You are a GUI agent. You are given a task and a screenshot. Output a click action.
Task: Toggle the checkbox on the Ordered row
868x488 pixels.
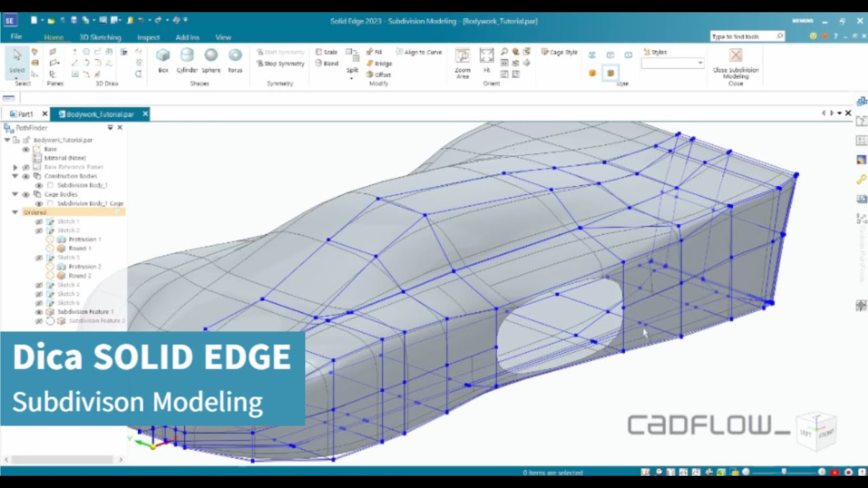(118, 212)
